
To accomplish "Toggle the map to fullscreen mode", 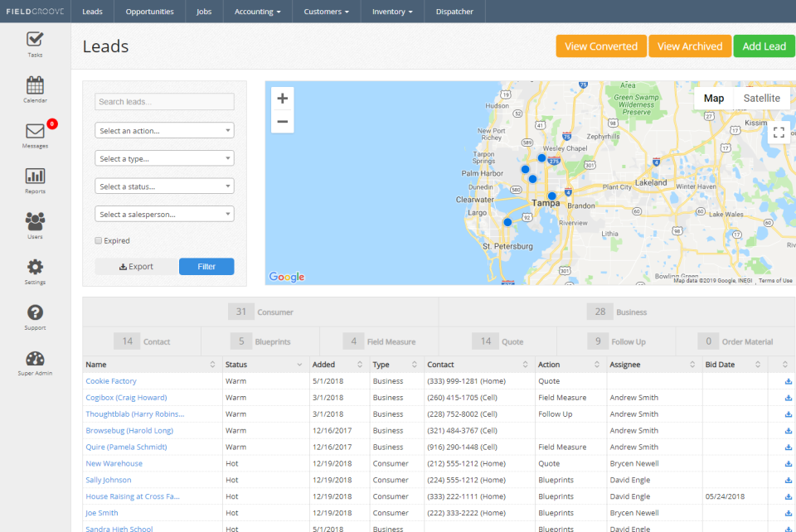I will pyautogui.click(x=779, y=131).
